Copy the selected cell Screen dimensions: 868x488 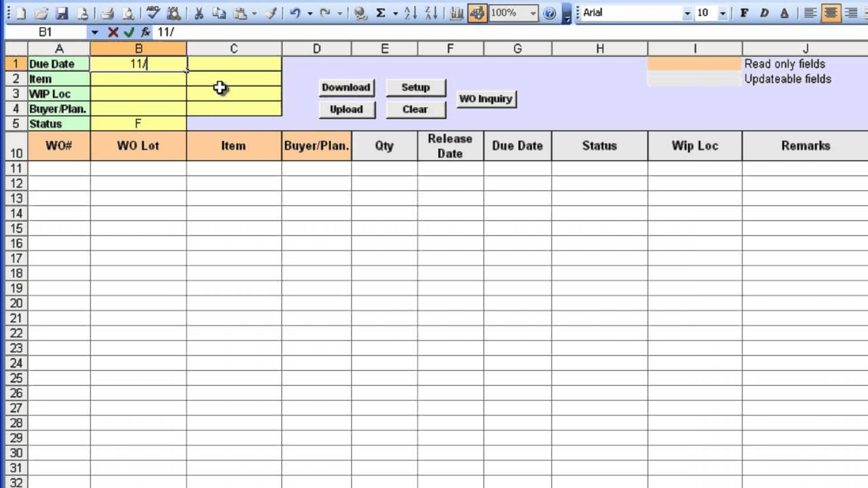(x=220, y=13)
